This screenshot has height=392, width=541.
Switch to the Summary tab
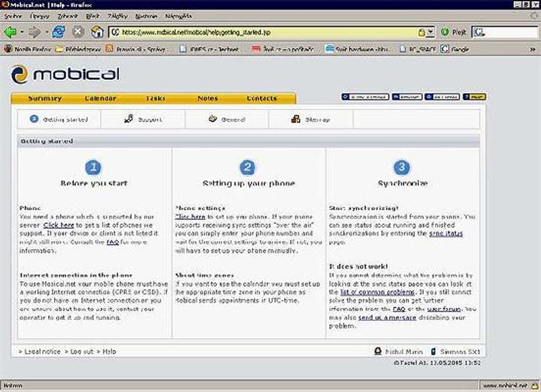[45, 98]
